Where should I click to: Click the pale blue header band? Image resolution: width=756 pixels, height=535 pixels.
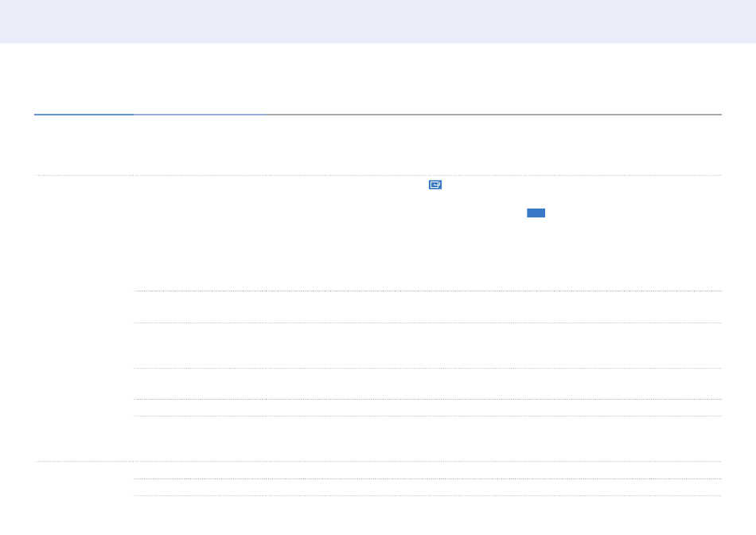[378, 21]
